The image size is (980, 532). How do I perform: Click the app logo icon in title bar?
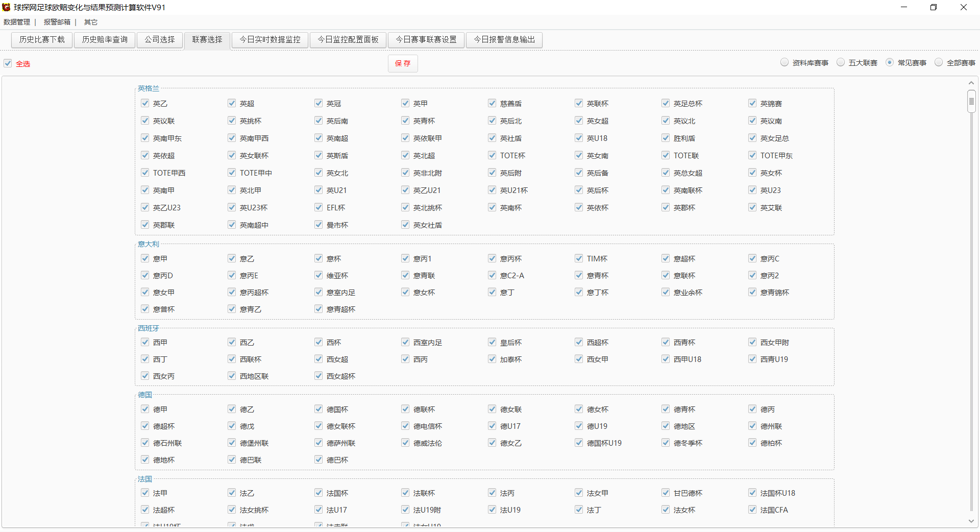pos(6,7)
